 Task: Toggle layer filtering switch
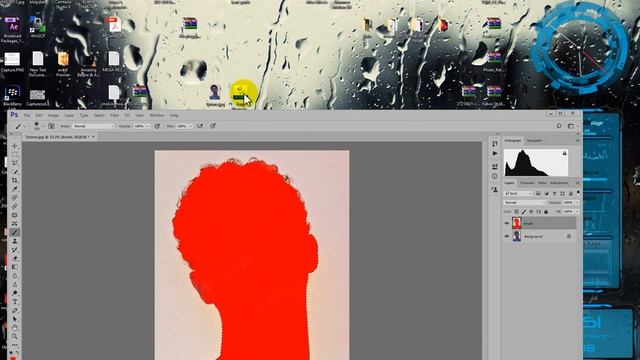(x=578, y=193)
